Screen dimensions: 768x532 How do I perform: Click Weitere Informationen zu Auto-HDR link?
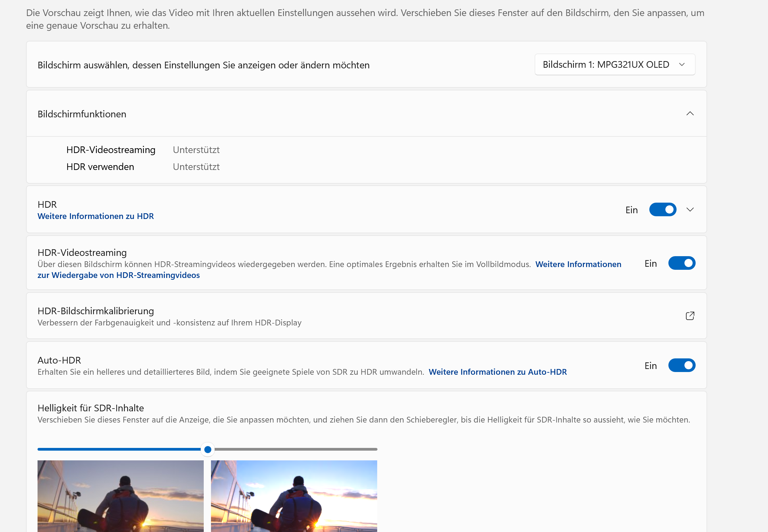click(x=497, y=372)
